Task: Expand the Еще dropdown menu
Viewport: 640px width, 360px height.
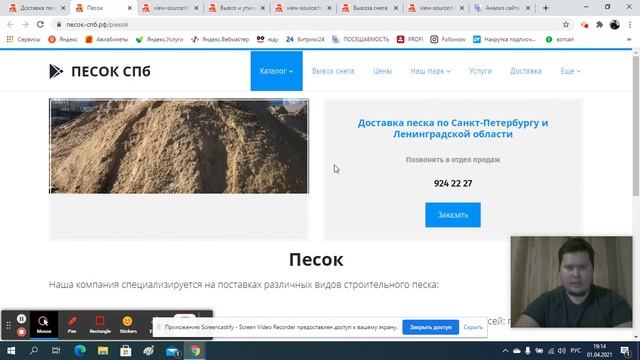Action: click(570, 71)
